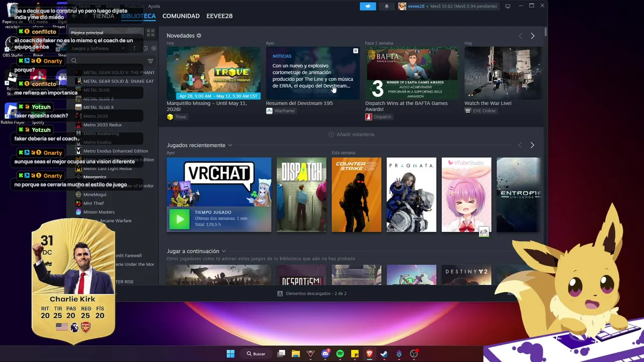Click the downloads icon in the bottom bar
Image resolution: width=644 pixels, height=362 pixels.
[x=280, y=293]
